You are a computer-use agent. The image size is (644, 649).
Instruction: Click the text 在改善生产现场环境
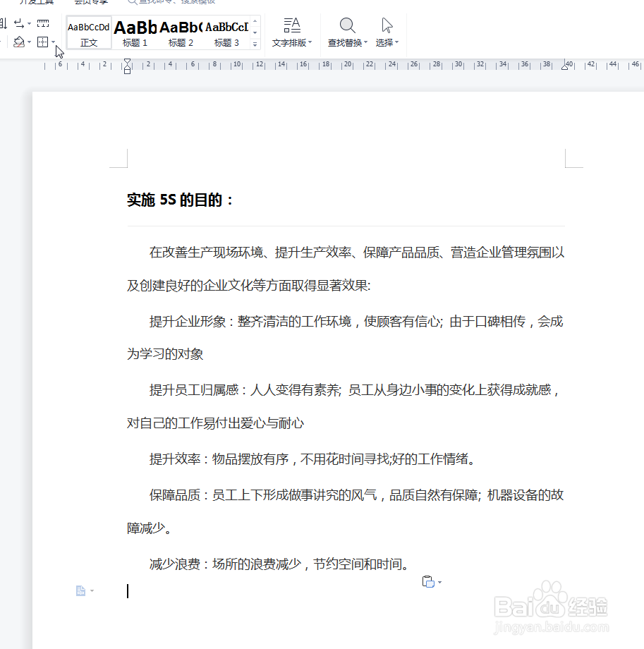[x=206, y=253]
